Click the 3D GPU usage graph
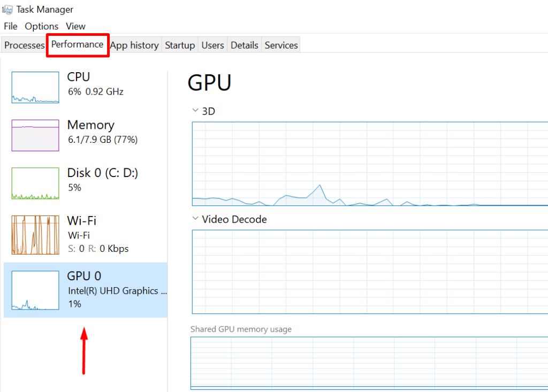Viewport: 548px width, 392px height. tap(369, 164)
